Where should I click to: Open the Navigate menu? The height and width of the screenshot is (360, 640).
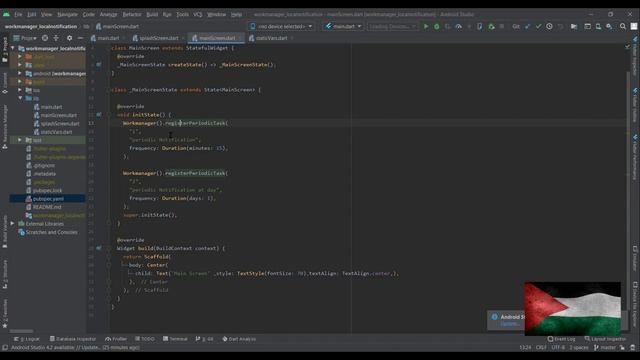67,14
